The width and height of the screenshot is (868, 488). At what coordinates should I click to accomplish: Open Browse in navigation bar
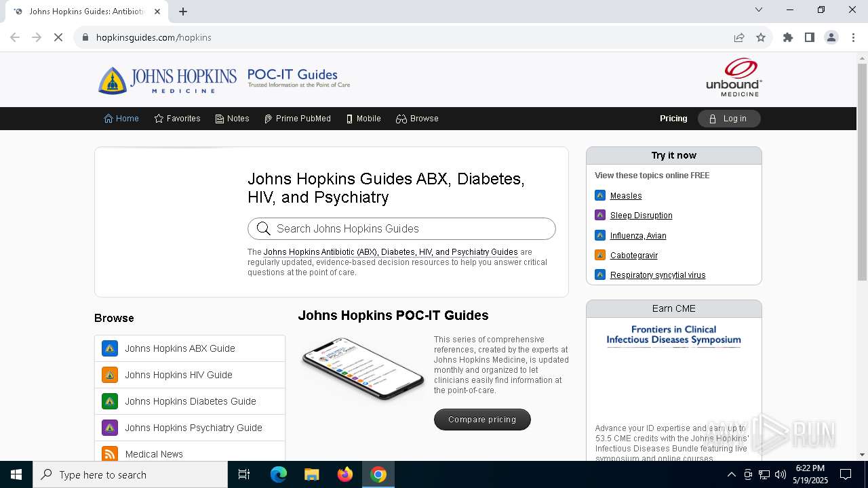418,119
